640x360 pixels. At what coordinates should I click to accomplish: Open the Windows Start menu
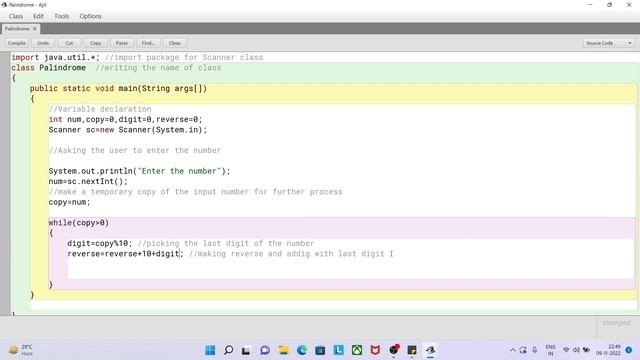pos(210,350)
